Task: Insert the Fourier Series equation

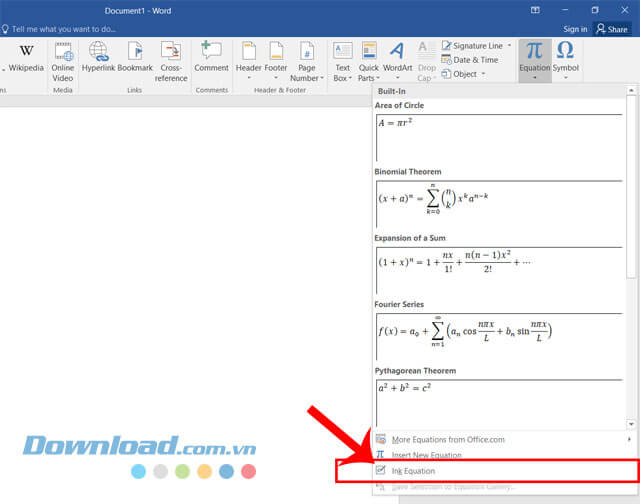Action: pyautogui.click(x=499, y=337)
